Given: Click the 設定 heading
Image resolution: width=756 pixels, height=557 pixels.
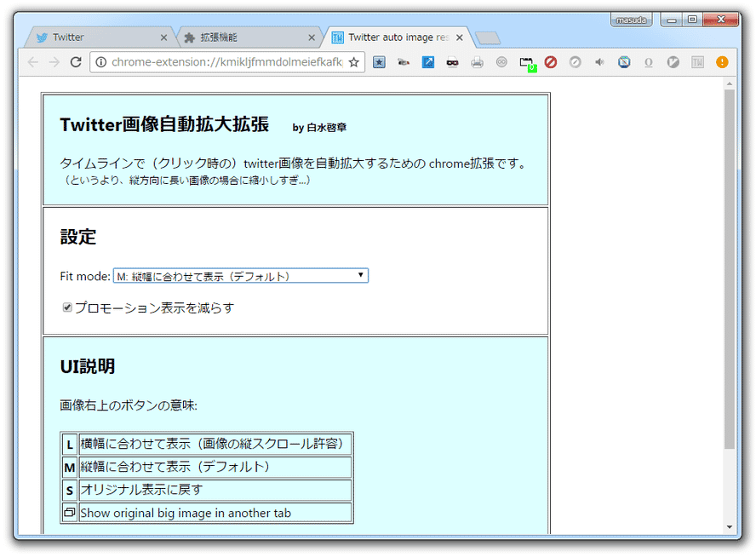Looking at the screenshot, I should tap(78, 237).
